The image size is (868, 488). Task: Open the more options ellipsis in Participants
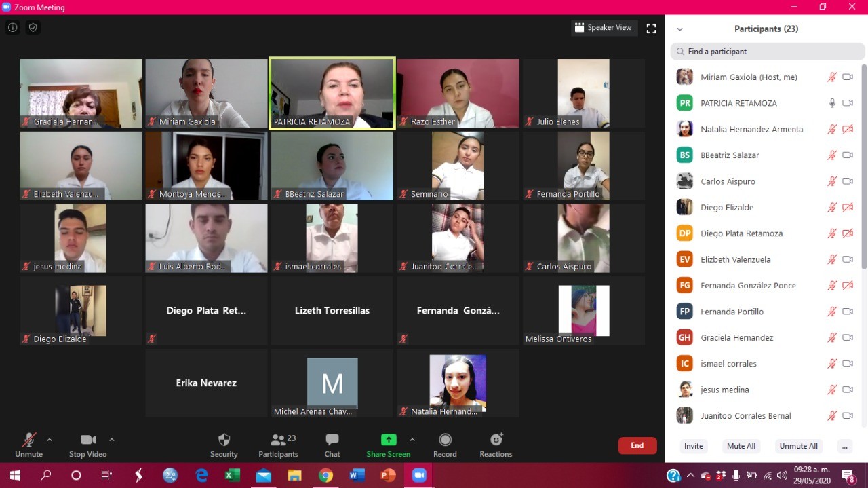[x=844, y=446]
